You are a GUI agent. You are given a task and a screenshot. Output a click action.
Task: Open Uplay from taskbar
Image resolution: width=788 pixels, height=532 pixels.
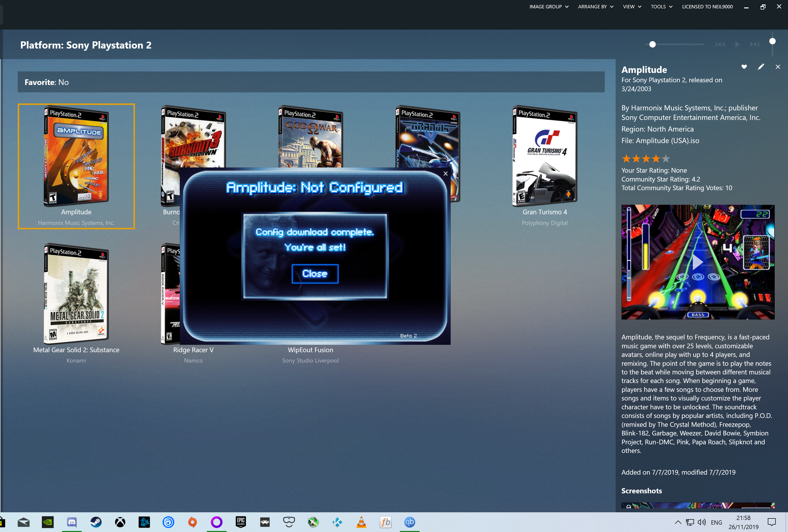(168, 522)
